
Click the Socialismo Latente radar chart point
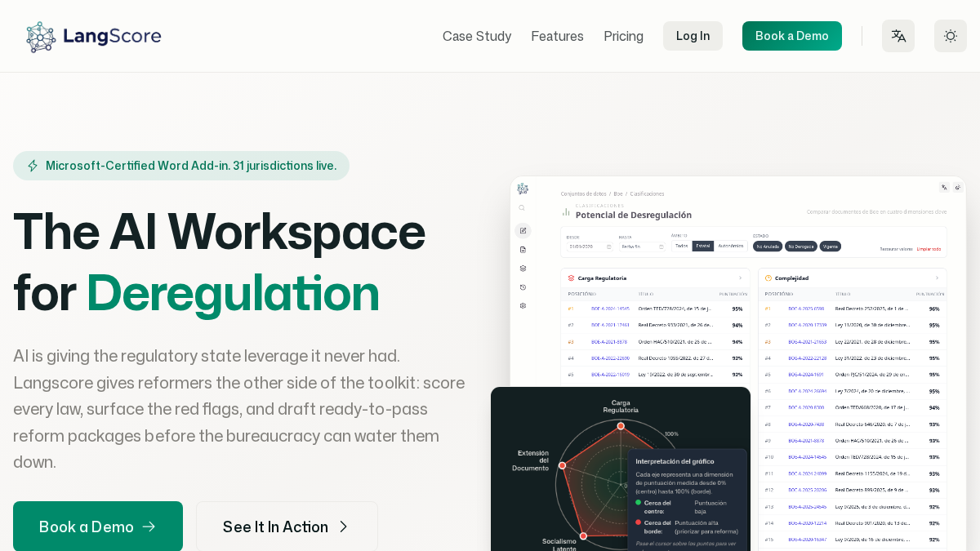click(583, 535)
